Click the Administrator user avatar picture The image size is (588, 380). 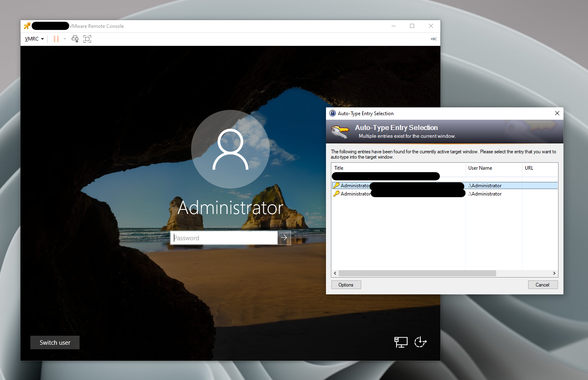pos(230,149)
